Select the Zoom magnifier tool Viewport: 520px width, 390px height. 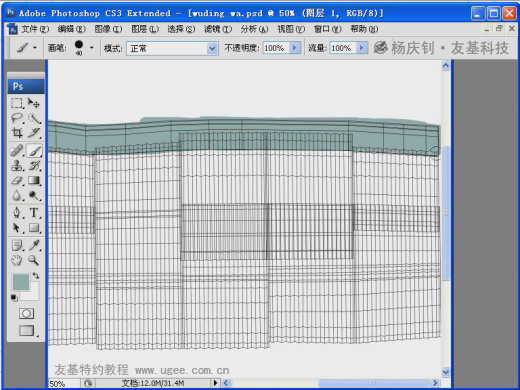[x=34, y=260]
